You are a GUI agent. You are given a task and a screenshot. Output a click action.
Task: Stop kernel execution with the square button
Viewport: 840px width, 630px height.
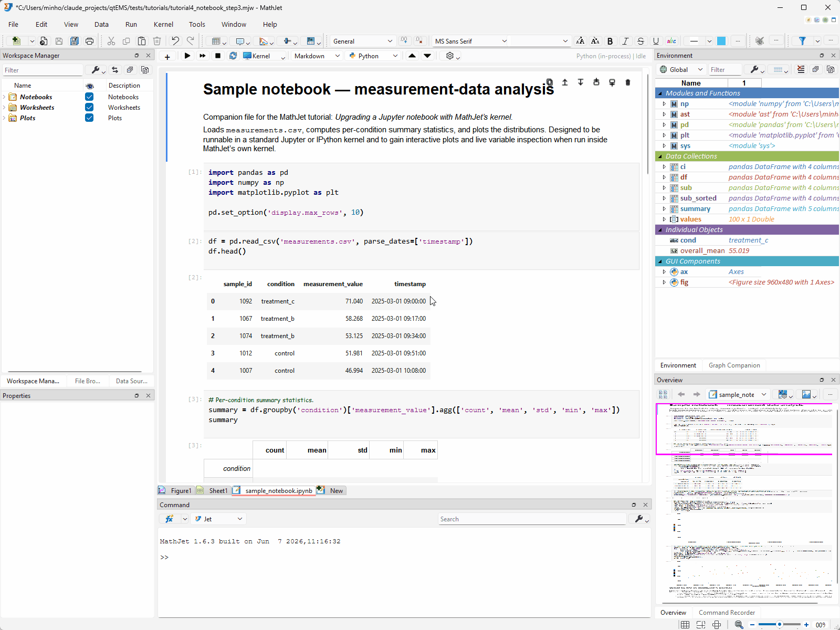point(218,56)
